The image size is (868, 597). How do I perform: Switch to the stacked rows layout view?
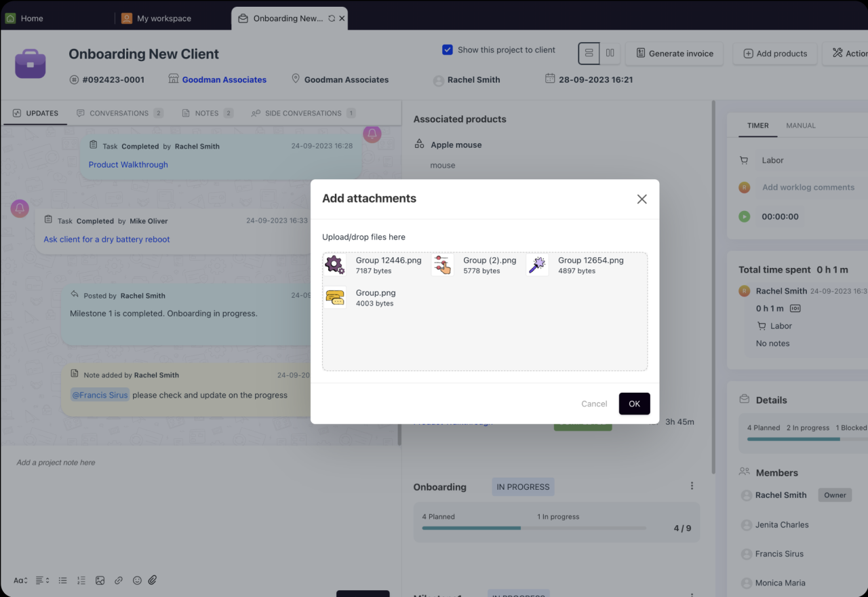click(x=589, y=53)
